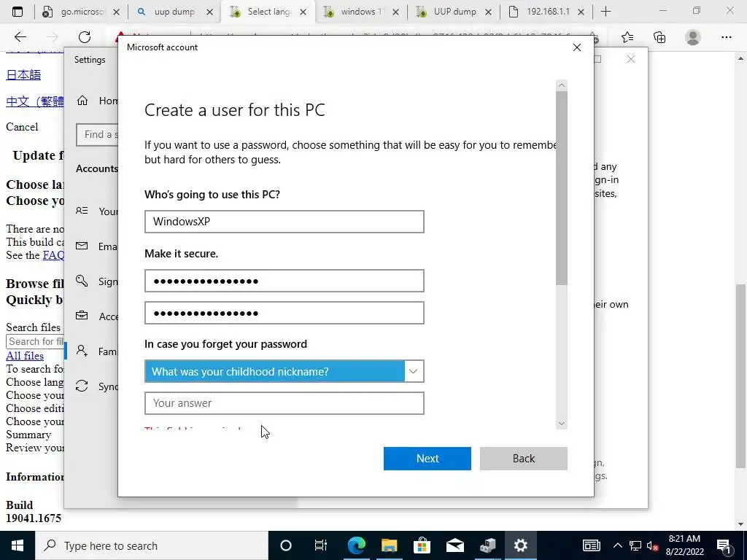Open Windows Start menu
This screenshot has width=747, height=560.
18,545
